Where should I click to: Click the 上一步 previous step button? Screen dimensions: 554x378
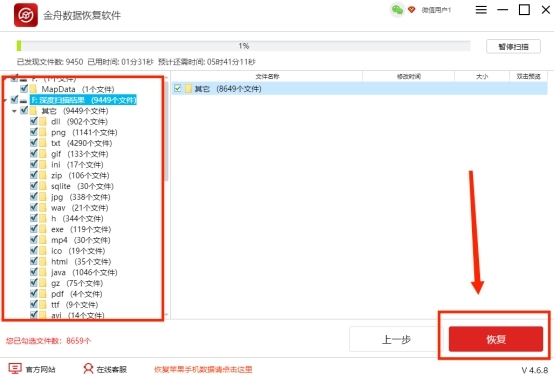(x=396, y=339)
